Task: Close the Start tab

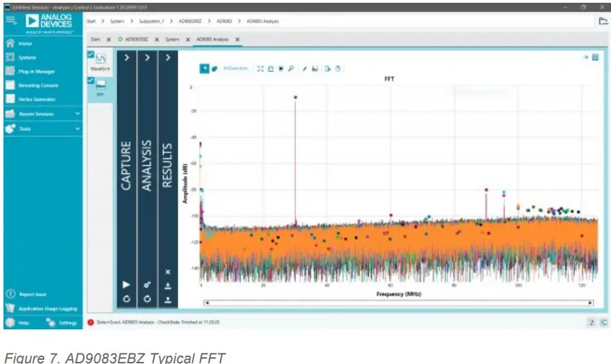Action: (x=109, y=40)
